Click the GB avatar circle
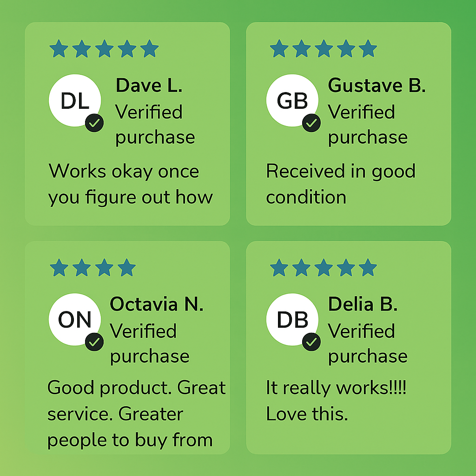This screenshot has width=476, height=476. pos(292,100)
